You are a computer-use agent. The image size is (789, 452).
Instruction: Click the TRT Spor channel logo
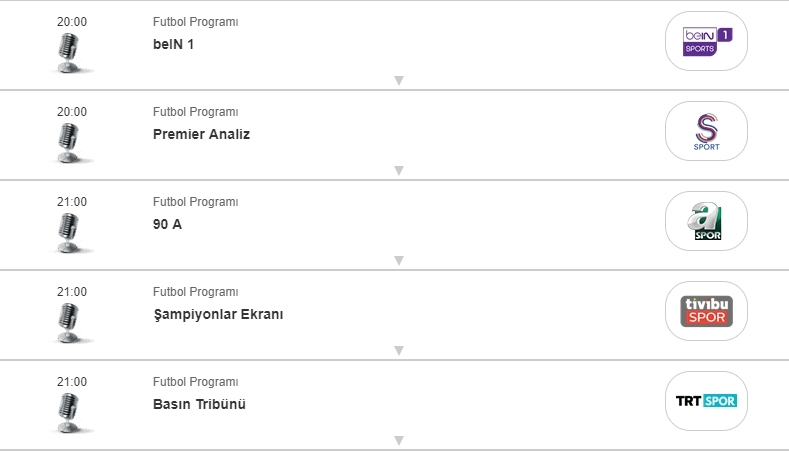(706, 401)
